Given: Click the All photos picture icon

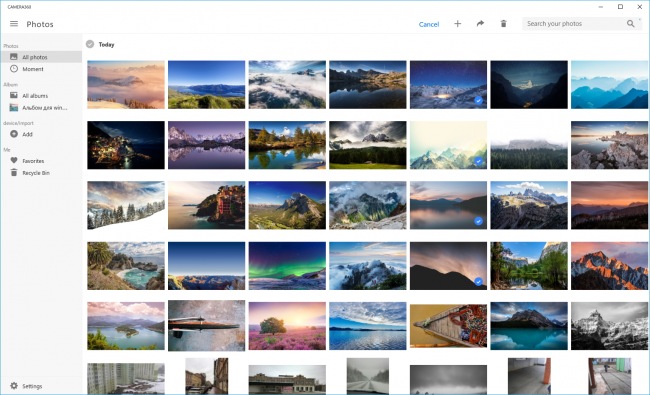Looking at the screenshot, I should tap(14, 57).
